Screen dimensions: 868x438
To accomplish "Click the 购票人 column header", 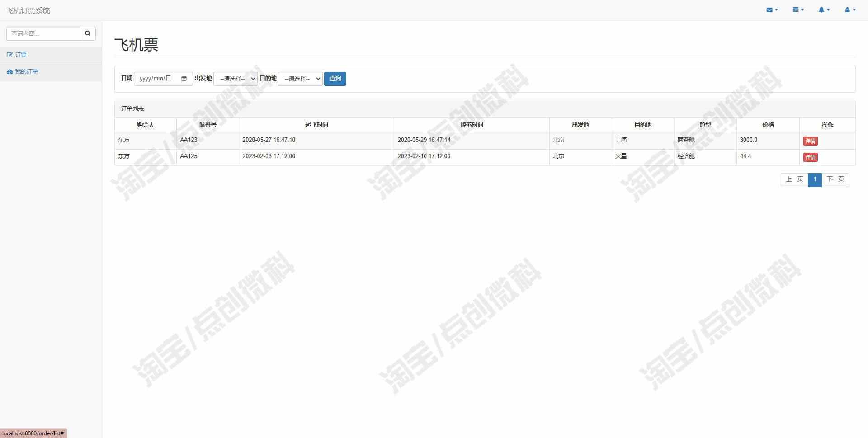I will 146,125.
